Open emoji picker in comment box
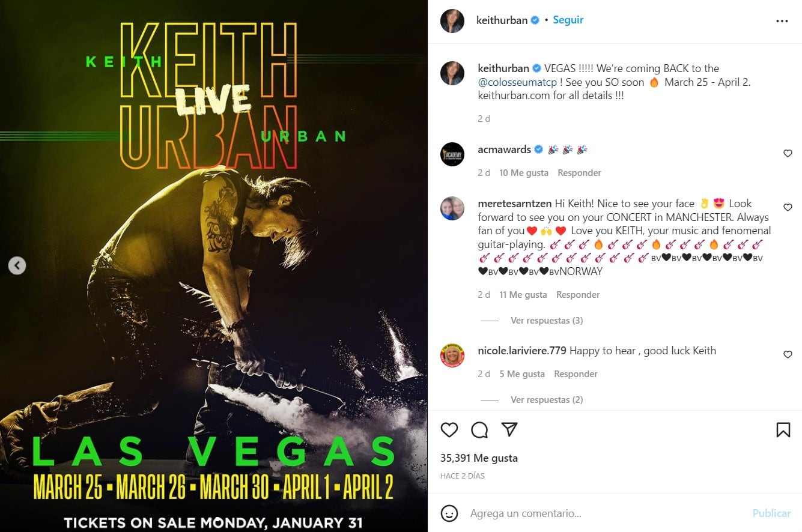Viewport: 802px width, 532px height. coord(449,513)
